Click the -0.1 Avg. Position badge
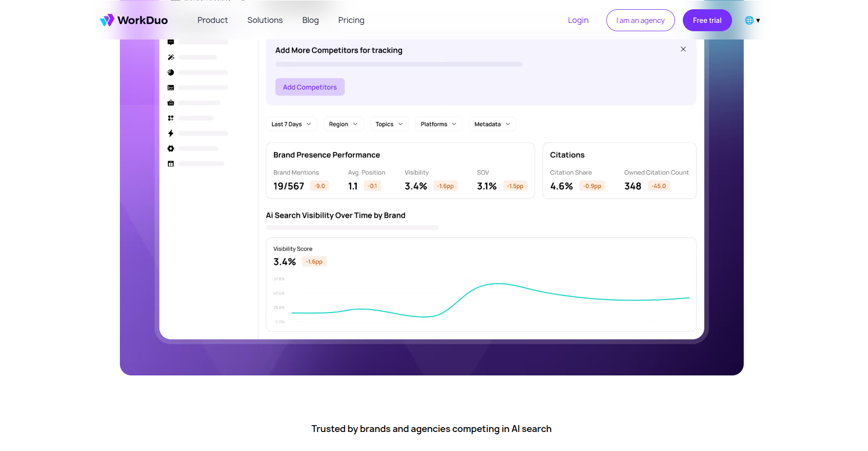868x451 pixels. pos(372,186)
